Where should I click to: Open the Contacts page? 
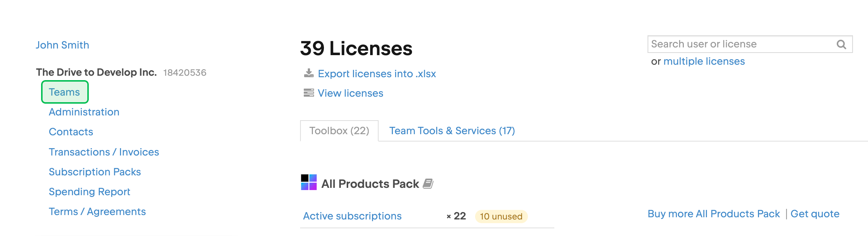point(70,132)
